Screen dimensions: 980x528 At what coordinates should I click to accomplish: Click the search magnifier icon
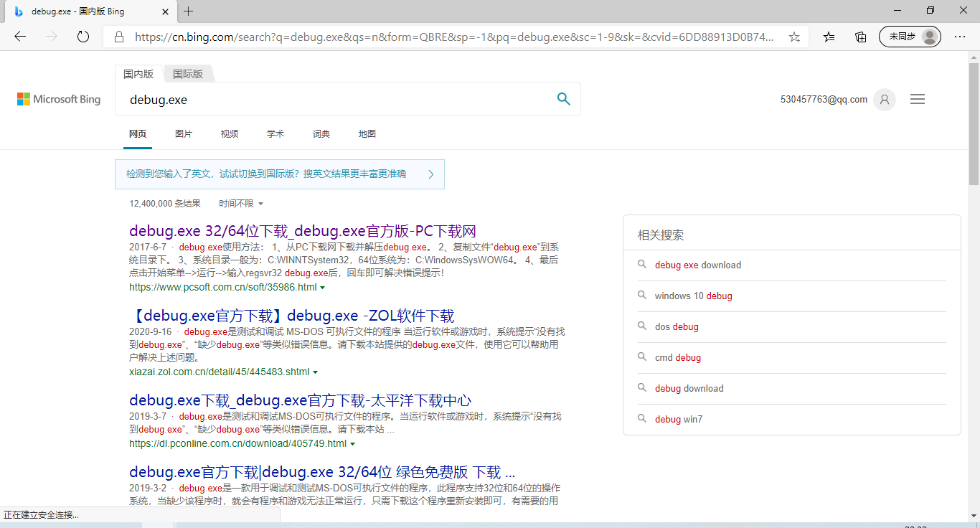tap(564, 99)
